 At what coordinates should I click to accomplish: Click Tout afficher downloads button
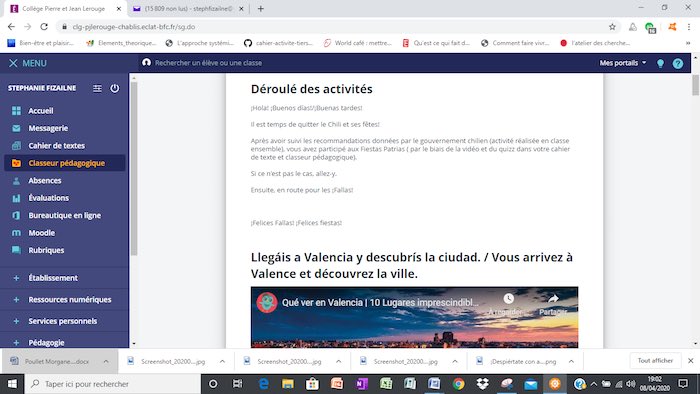pyautogui.click(x=655, y=361)
